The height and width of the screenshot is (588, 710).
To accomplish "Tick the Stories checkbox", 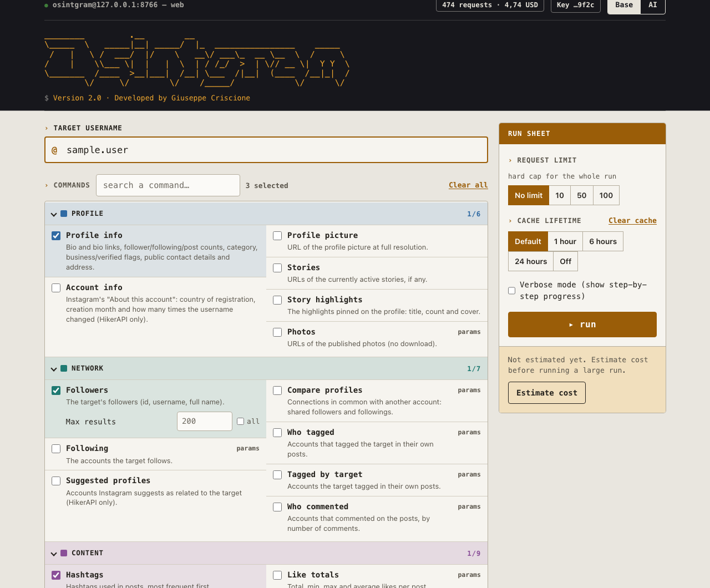I will click(277, 268).
